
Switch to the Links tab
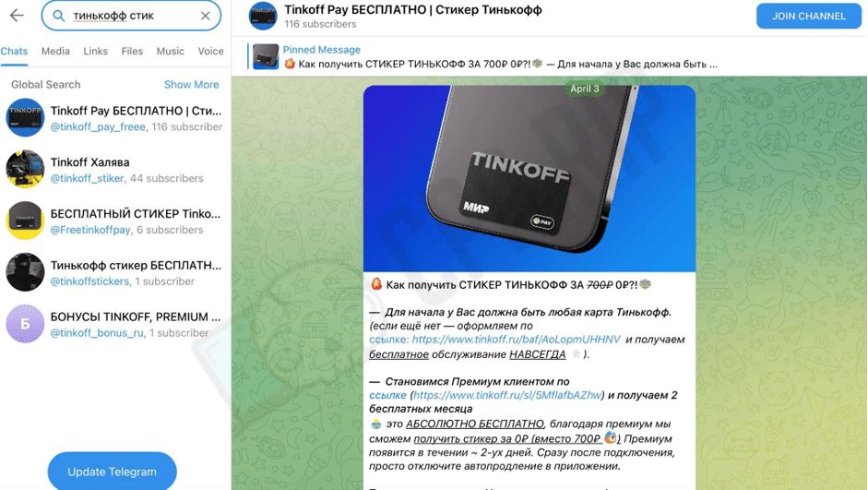pyautogui.click(x=95, y=51)
